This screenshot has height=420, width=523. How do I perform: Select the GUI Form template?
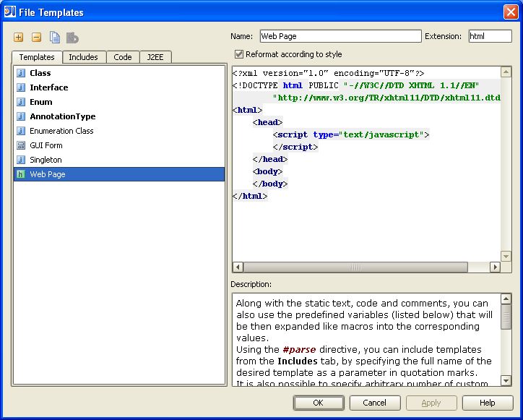(119, 145)
